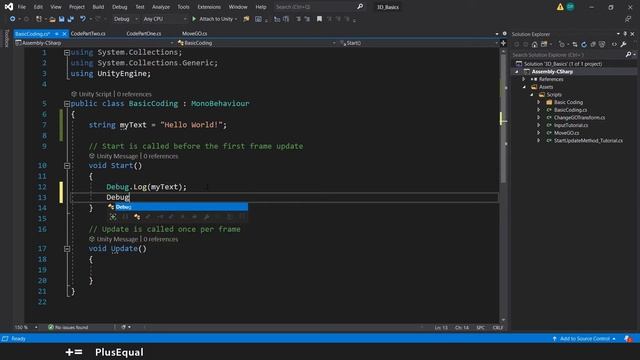Select StartUpdateMethod_Tutorial.cs file
640x360 pixels.
tap(588, 141)
